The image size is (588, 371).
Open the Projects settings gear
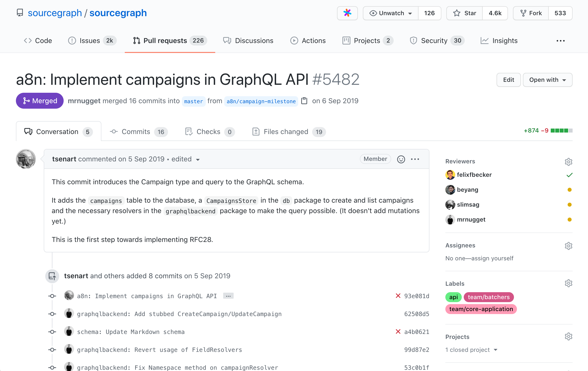(568, 336)
